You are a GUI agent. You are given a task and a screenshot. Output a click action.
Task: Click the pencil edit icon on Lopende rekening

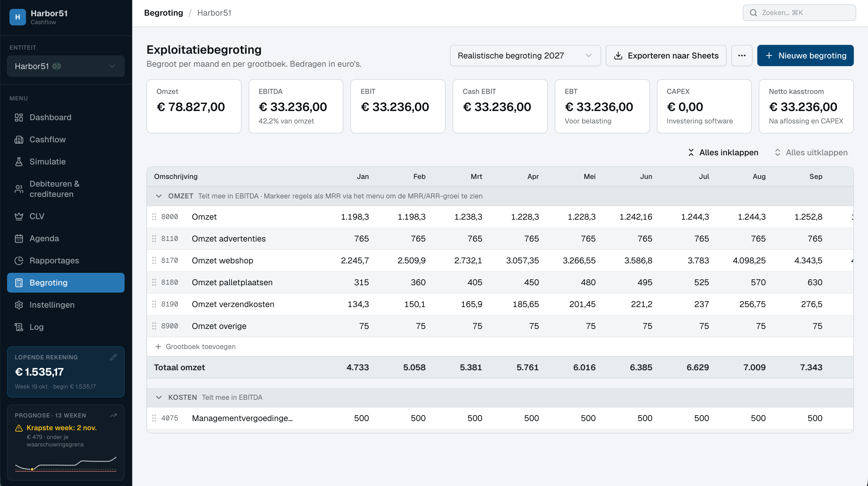(113, 357)
